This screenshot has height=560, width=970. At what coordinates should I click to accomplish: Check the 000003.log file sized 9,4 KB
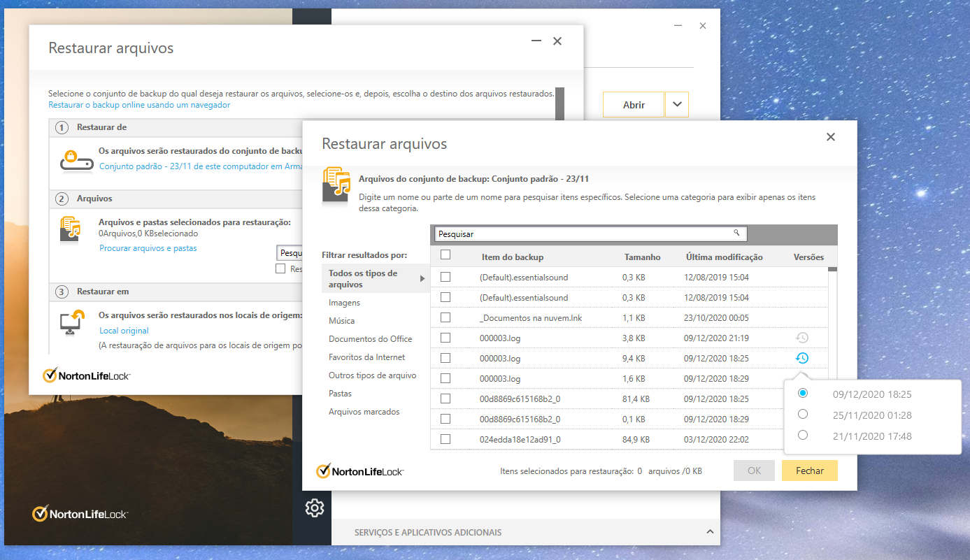pyautogui.click(x=445, y=358)
